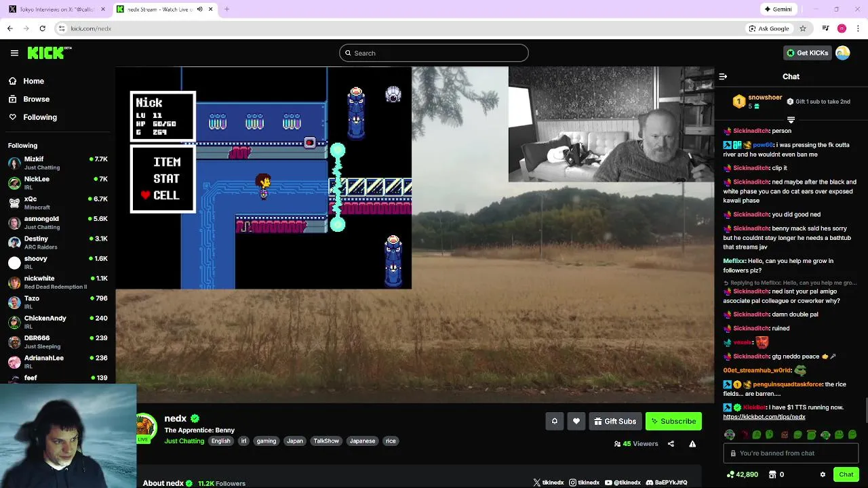Click the user profile avatar top right
Screen dimensions: 868x488
[x=843, y=53]
